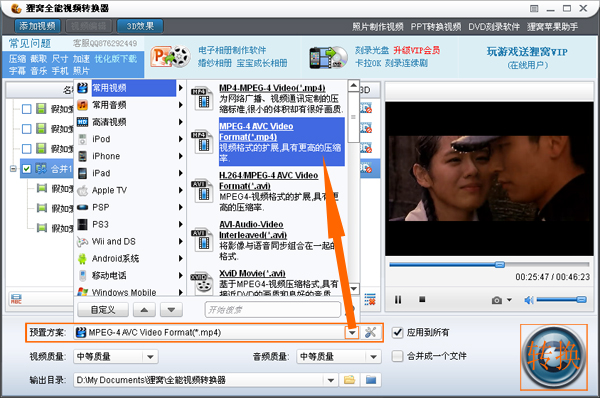This screenshot has width=600, height=398.
Task: Open 照片制作视频 link
Action: pos(377,27)
